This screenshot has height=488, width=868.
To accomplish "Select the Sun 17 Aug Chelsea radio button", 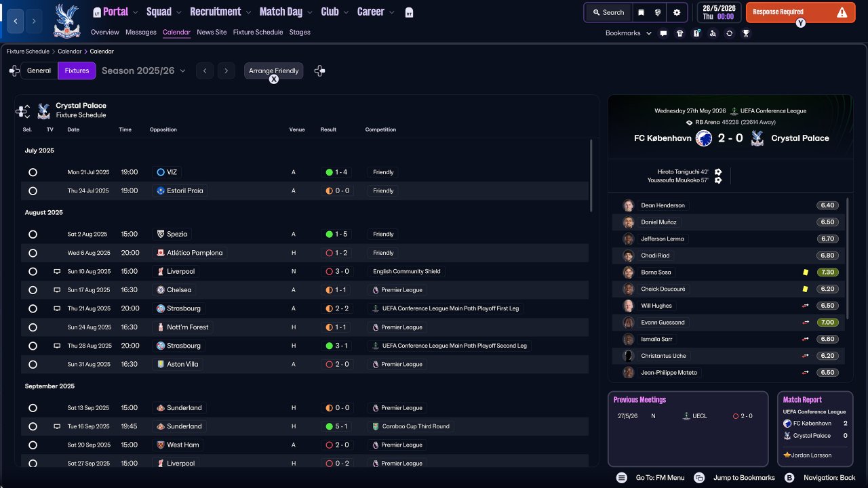I will point(33,290).
